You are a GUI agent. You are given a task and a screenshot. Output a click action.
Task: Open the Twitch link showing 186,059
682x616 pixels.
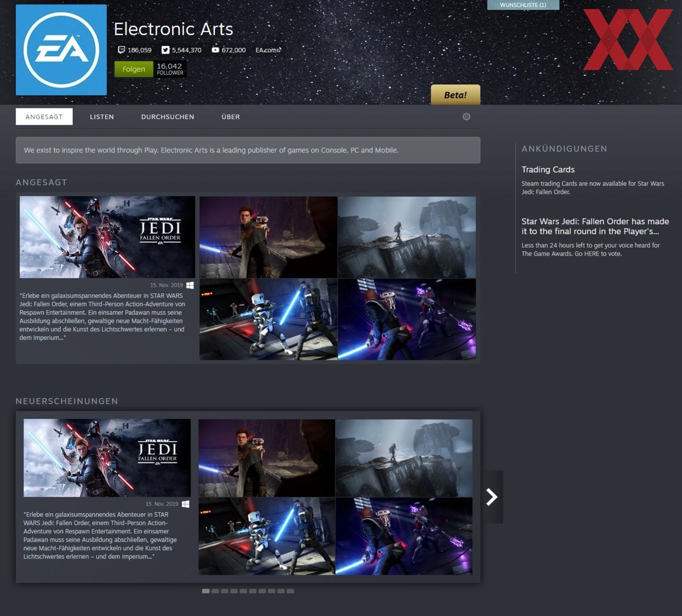[134, 50]
